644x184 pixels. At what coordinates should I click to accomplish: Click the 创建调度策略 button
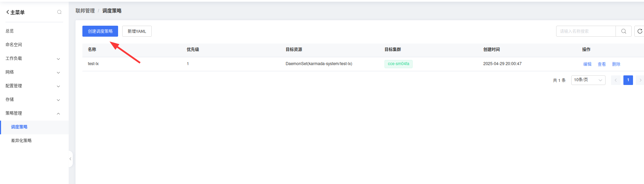click(100, 31)
